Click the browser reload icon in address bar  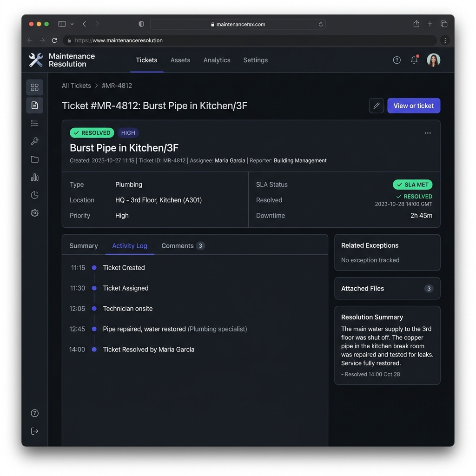55,40
